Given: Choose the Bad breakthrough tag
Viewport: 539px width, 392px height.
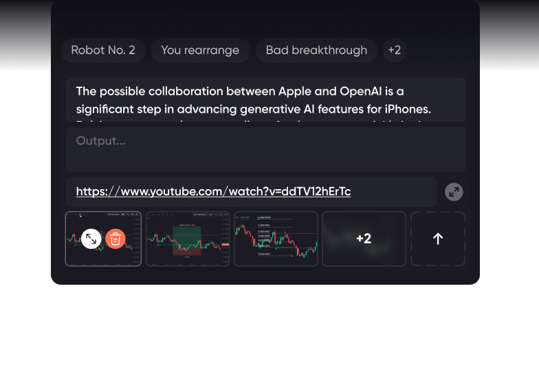Looking at the screenshot, I should coord(316,50).
